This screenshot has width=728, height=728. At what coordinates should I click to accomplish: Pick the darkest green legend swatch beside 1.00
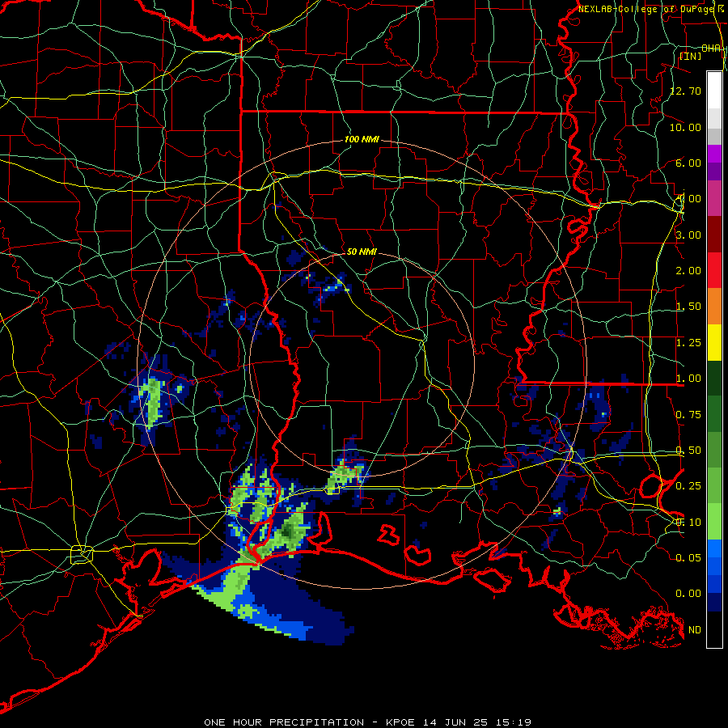click(x=714, y=378)
